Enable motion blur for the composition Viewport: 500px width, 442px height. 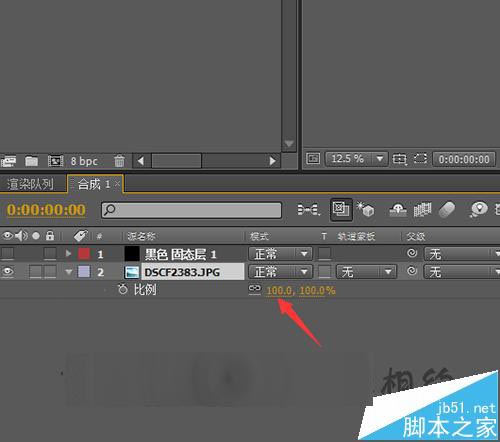coord(447,210)
